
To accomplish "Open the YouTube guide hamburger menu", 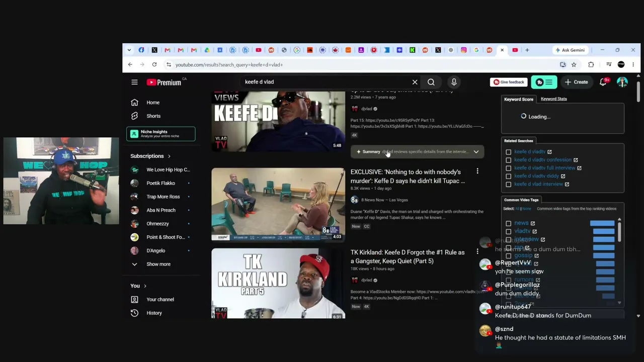I will tap(134, 82).
